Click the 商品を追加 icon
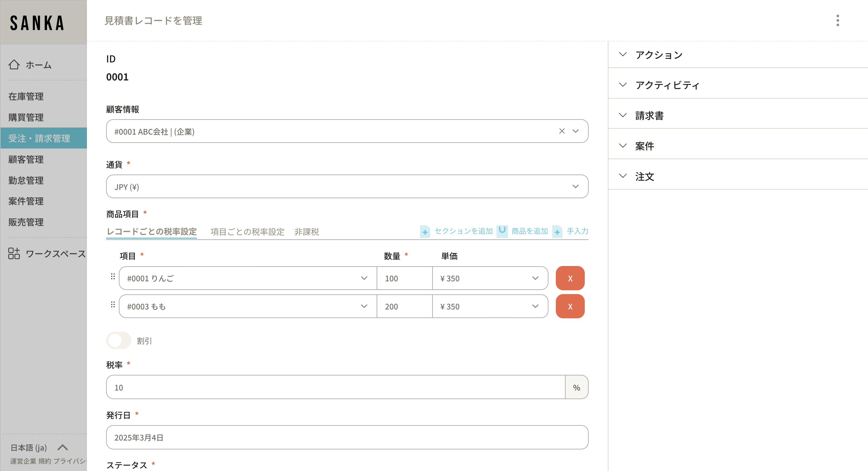The height and width of the screenshot is (471, 868). tap(502, 231)
